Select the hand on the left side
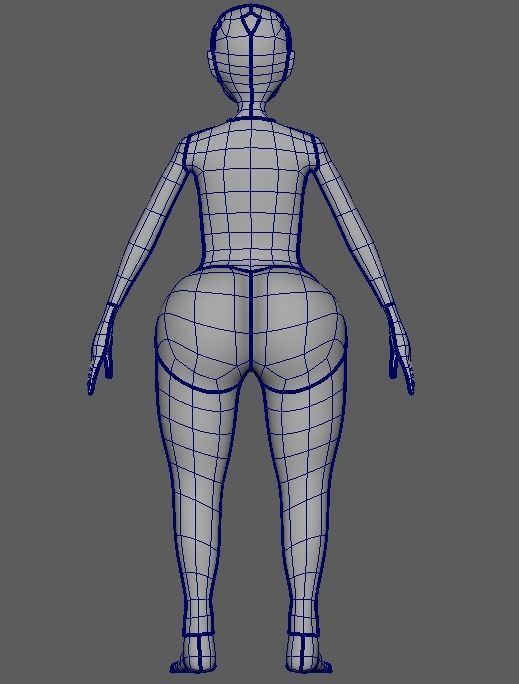Image resolution: width=519 pixels, height=684 pixels. pyautogui.click(x=103, y=349)
